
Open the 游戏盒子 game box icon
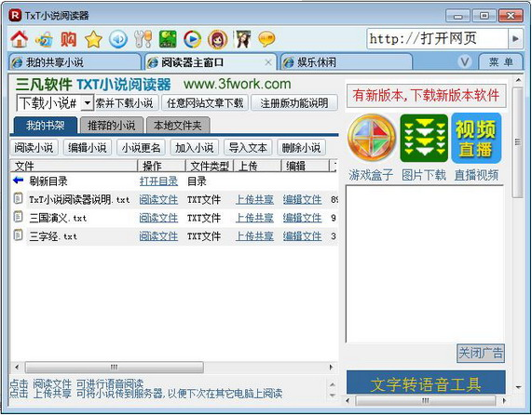pos(372,138)
